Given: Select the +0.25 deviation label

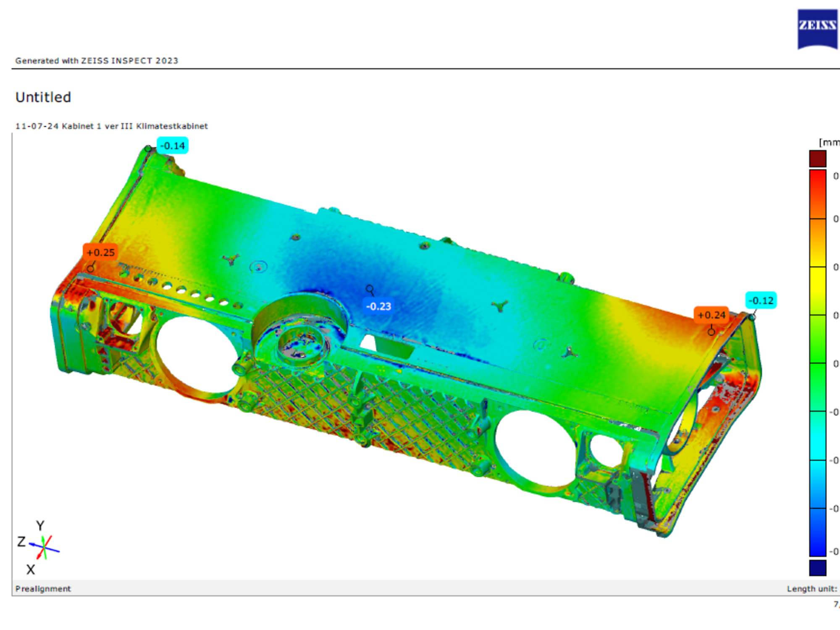Looking at the screenshot, I should pyautogui.click(x=100, y=252).
